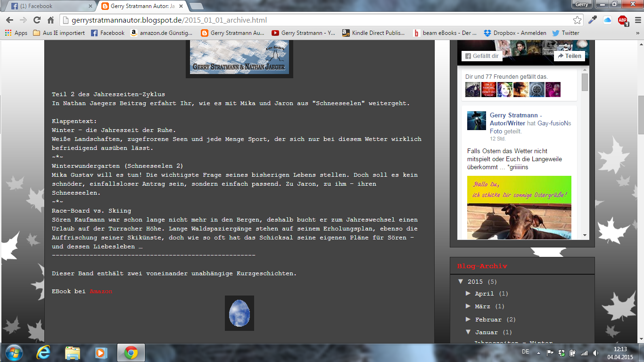The height and width of the screenshot is (362, 644).
Task: Click the Facebook widget scroll-down arrow
Action: point(585,235)
